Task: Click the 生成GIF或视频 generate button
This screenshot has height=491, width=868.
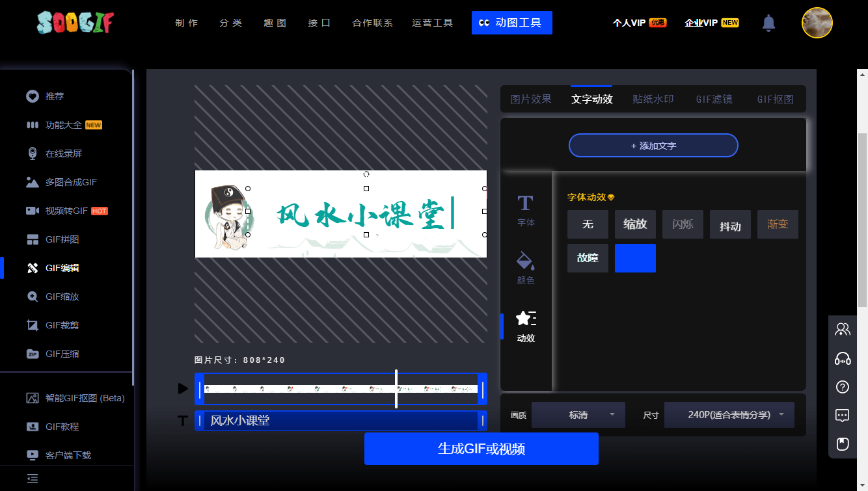Action: 481,449
